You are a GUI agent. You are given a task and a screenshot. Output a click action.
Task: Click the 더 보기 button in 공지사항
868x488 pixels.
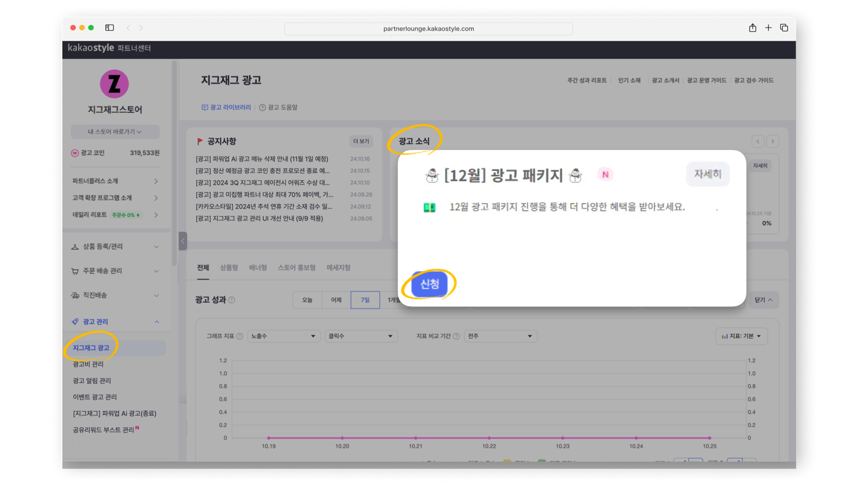pos(361,141)
